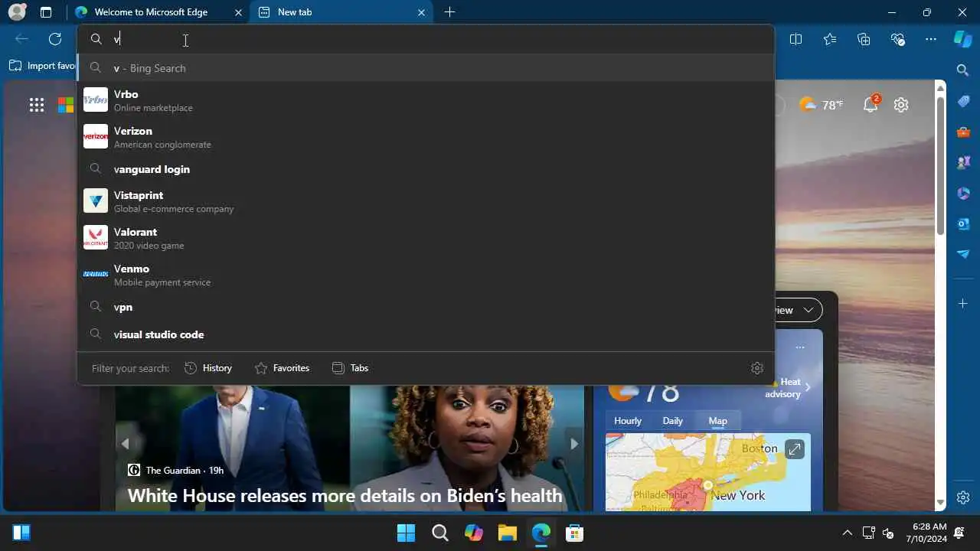Screen dimensions: 980x551
Task: Show hidden system tray icons
Action: [847, 533]
